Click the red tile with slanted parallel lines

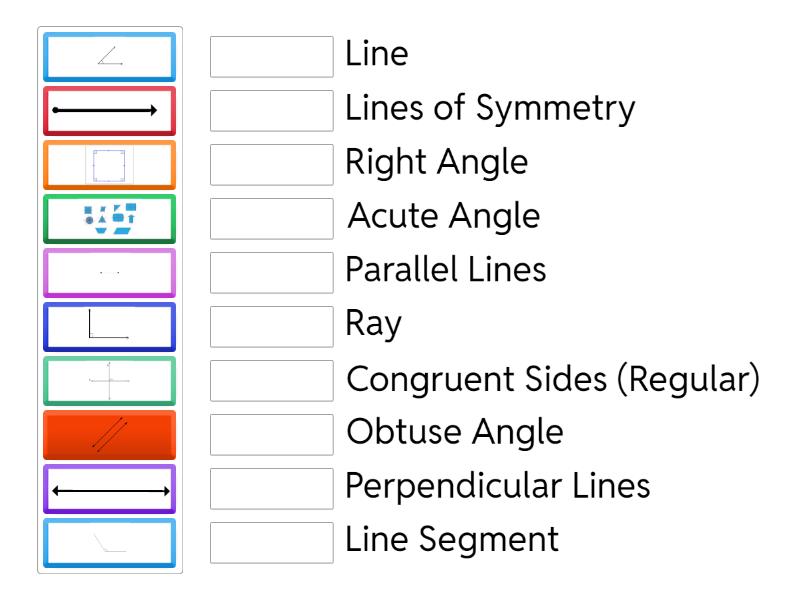pyautogui.click(x=108, y=435)
